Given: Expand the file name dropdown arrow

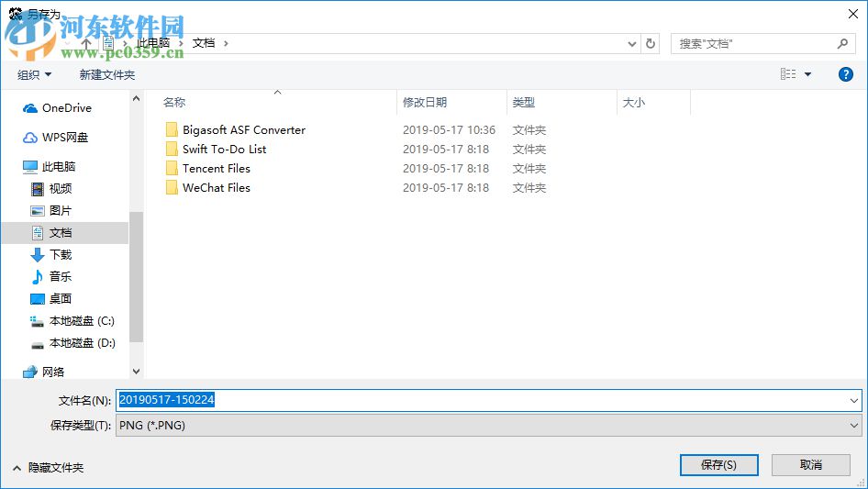Looking at the screenshot, I should click(853, 400).
